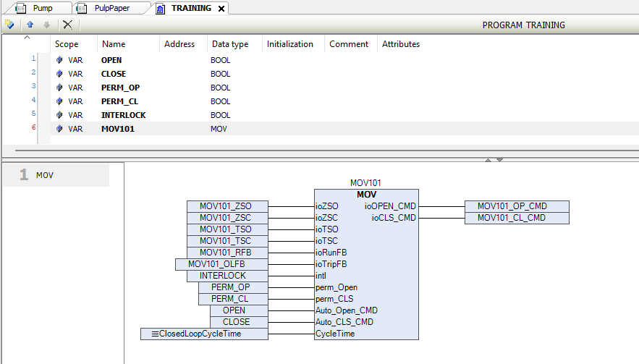Click VAR icon for INTERLOCK row
This screenshot has height=364, width=639.
[59, 115]
